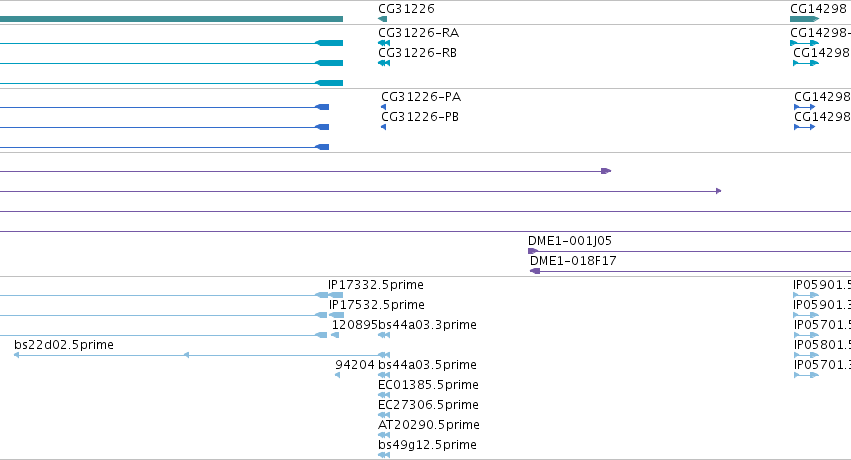Click the CG31226-RA transcript label

point(418,33)
